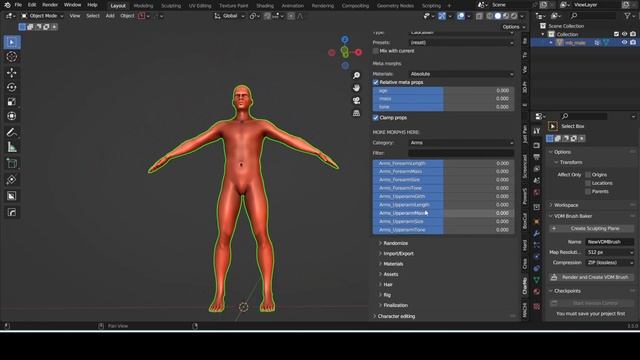Click the NewVDMBrush name field
Viewport: 640px width, 360px height.
coord(610,242)
